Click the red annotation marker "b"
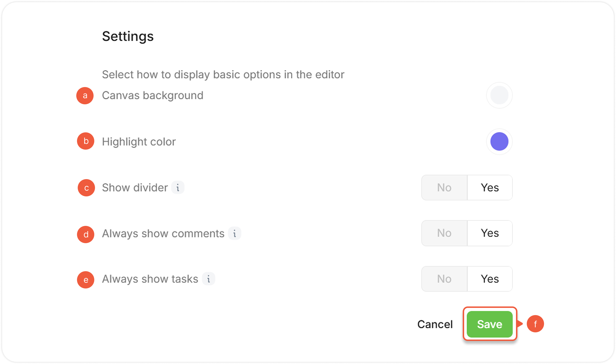Viewport: 616px width, 364px height. tap(86, 141)
